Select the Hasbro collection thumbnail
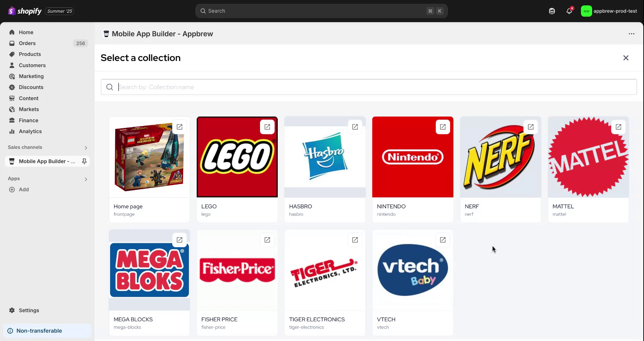Image resolution: width=644 pixels, height=341 pixels. coord(325,157)
